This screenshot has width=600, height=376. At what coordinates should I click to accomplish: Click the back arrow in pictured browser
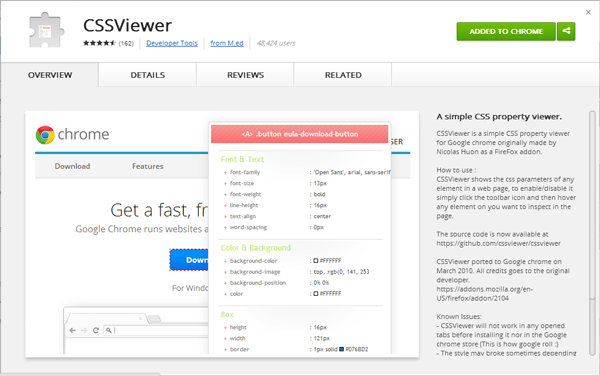click(x=72, y=330)
